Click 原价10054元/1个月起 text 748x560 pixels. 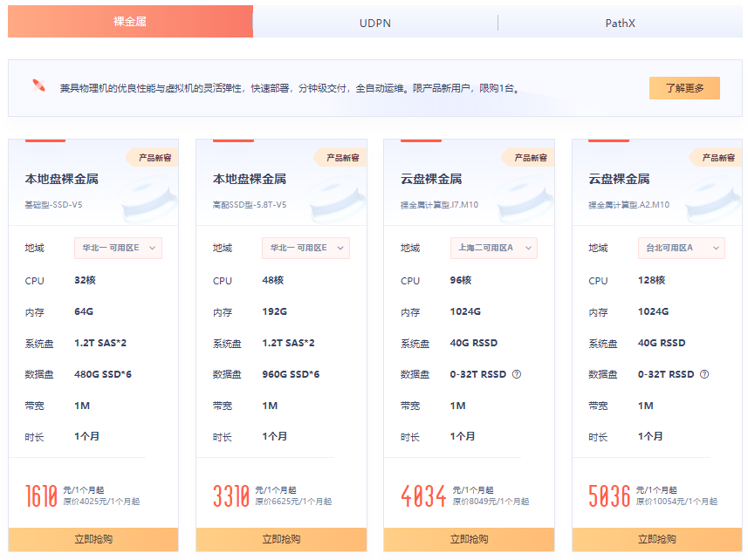(x=676, y=502)
